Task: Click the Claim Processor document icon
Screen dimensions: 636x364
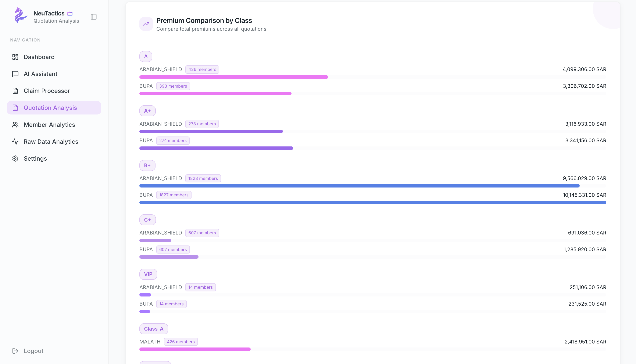Action: point(15,91)
